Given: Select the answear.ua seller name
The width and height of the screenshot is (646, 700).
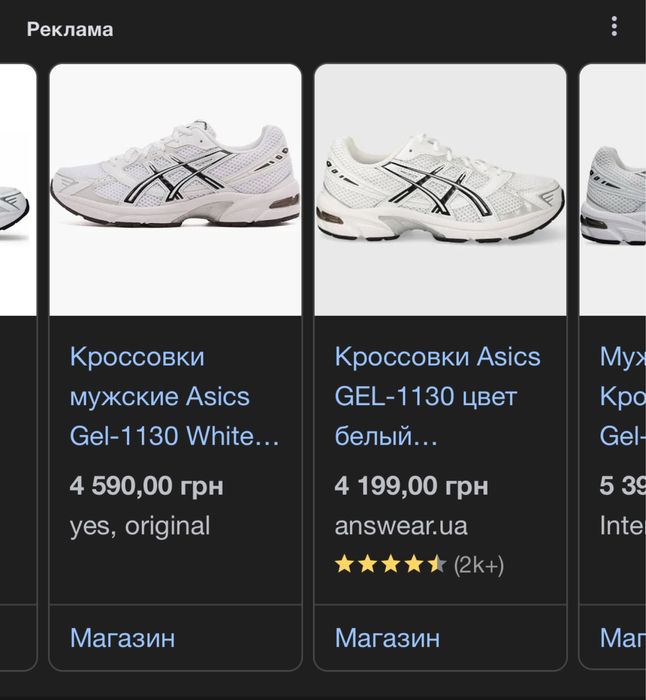Looking at the screenshot, I should (401, 526).
